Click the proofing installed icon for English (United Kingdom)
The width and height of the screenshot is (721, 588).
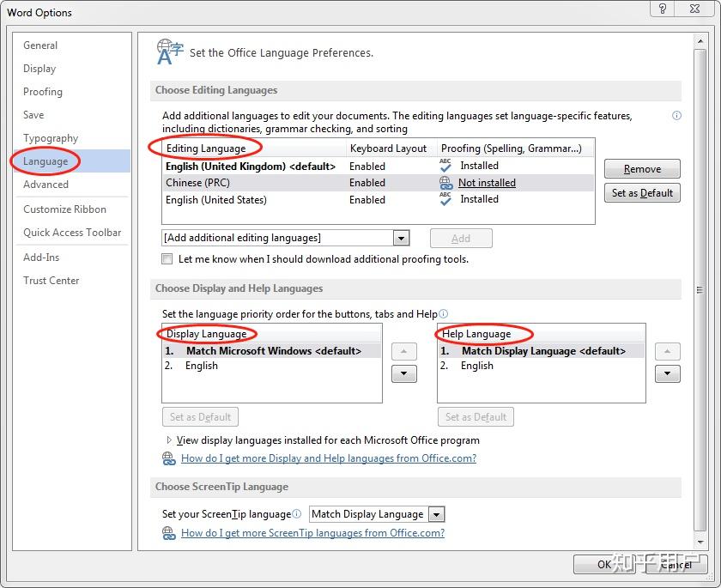coord(445,166)
